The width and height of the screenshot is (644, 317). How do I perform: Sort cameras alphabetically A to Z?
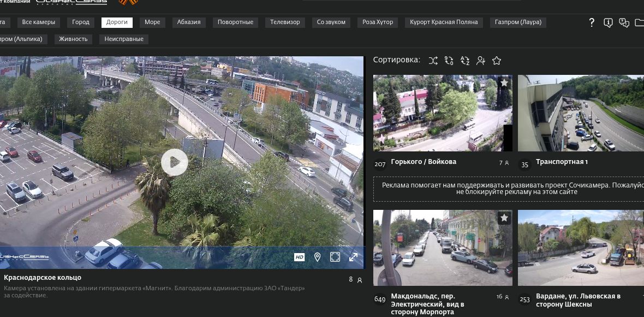pos(465,61)
